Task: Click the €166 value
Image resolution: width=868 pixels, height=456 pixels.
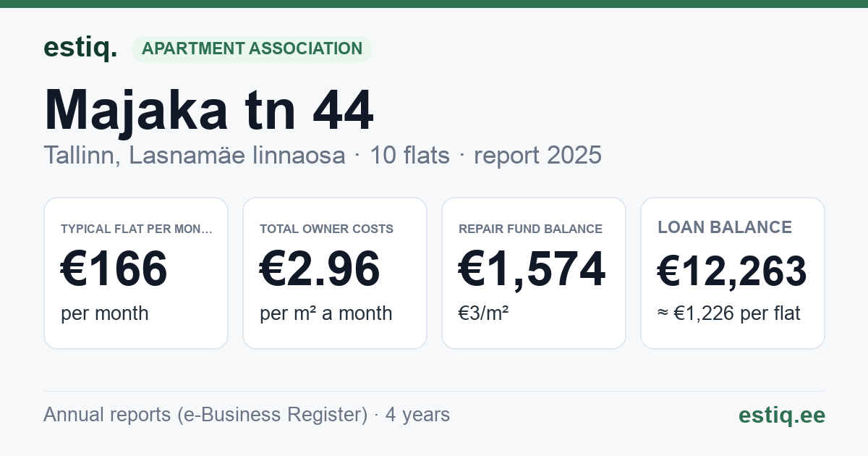Action: [x=114, y=269]
